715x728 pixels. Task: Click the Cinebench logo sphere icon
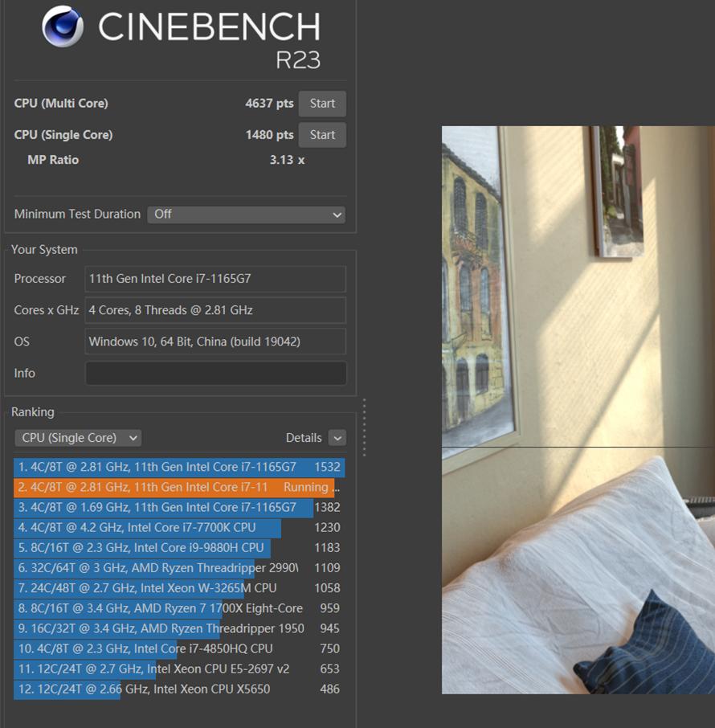63,27
